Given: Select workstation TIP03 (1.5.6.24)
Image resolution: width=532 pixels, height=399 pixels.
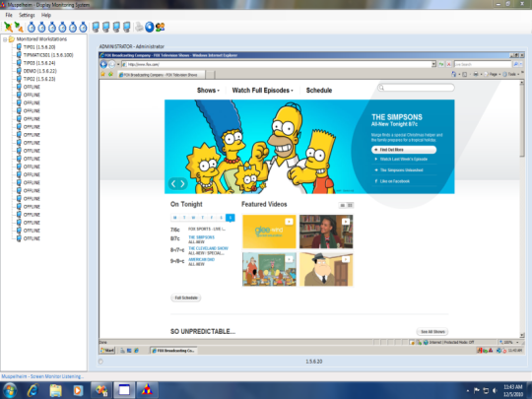Looking at the screenshot, I should tap(39, 63).
